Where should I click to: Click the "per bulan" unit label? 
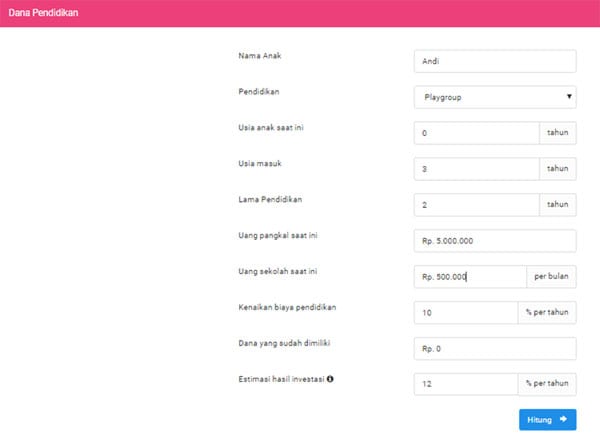click(552, 277)
